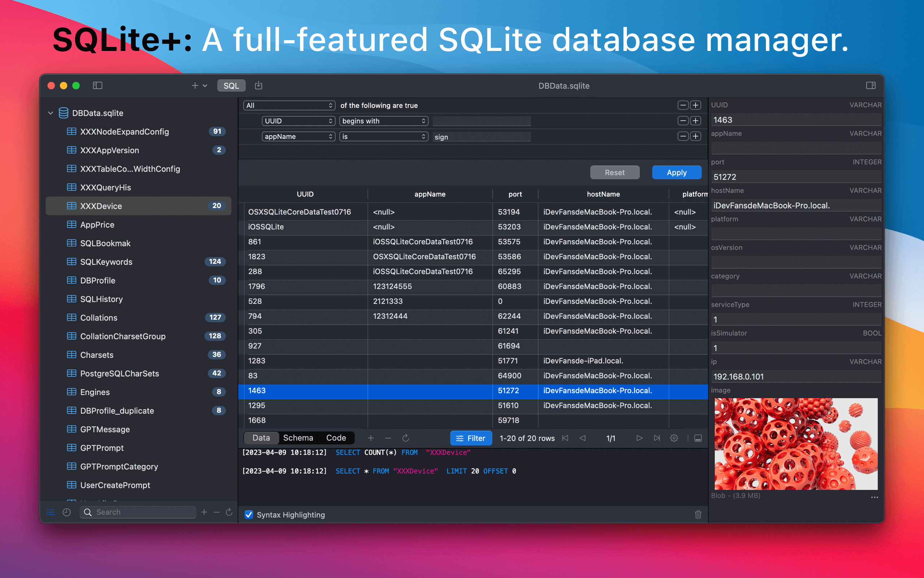Add rule after the appName filter row

696,136
